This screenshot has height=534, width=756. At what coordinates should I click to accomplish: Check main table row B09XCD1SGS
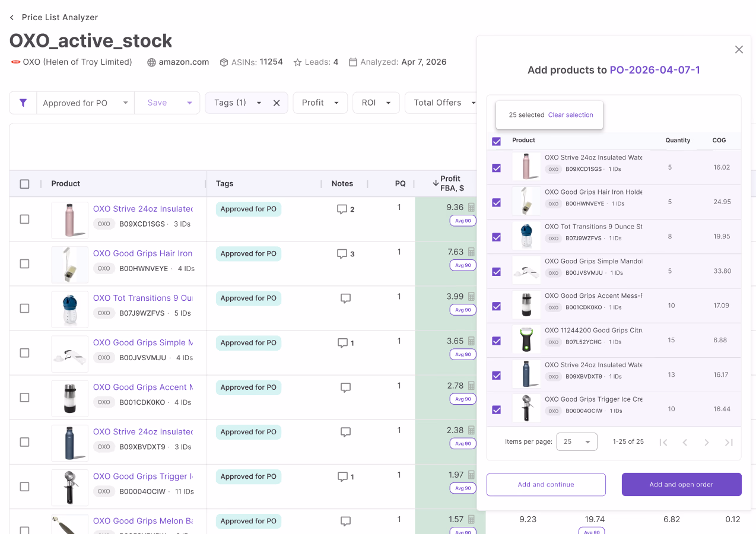point(24,219)
